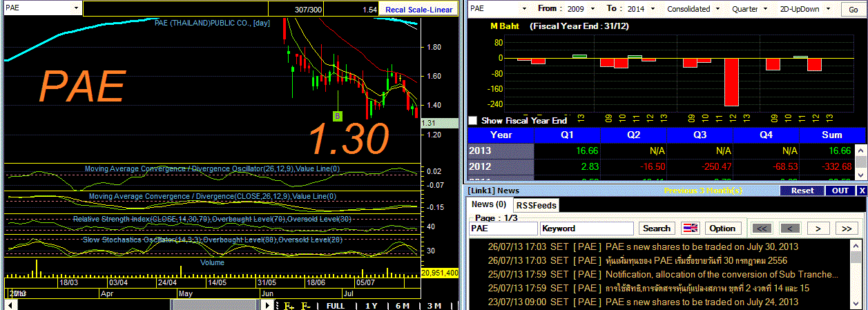868x310 pixels.
Task: Go to next news page with > button
Action: (x=818, y=229)
